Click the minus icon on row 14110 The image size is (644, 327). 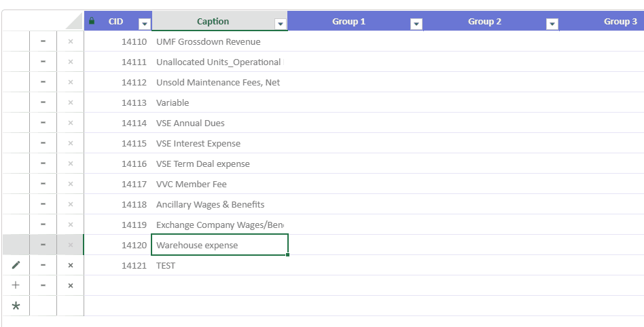point(43,41)
